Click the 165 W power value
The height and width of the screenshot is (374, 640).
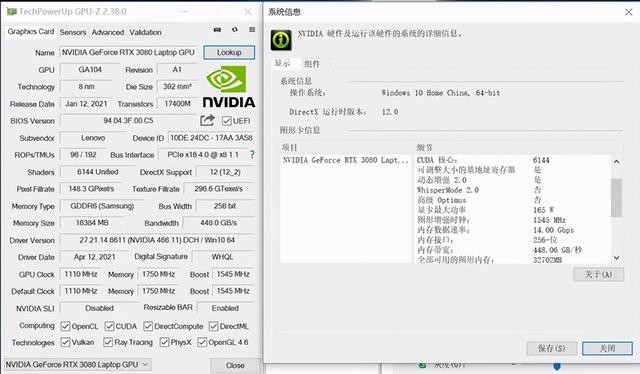tap(543, 210)
